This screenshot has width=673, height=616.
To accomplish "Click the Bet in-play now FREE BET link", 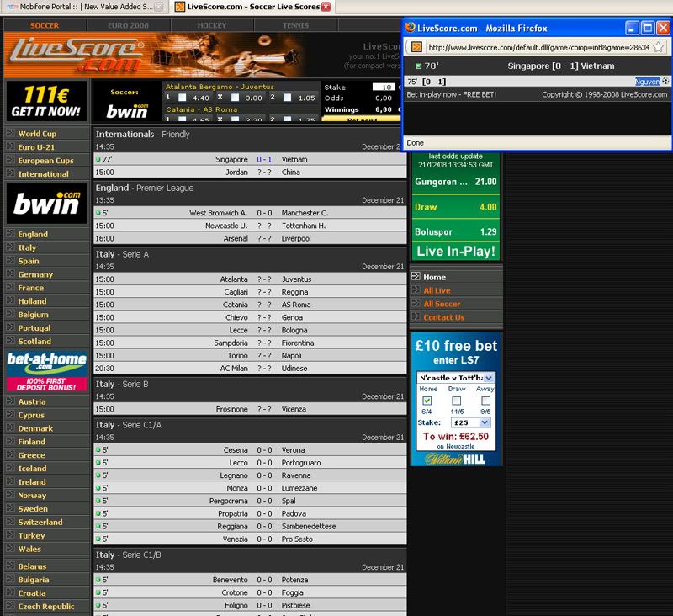I will pyautogui.click(x=451, y=94).
